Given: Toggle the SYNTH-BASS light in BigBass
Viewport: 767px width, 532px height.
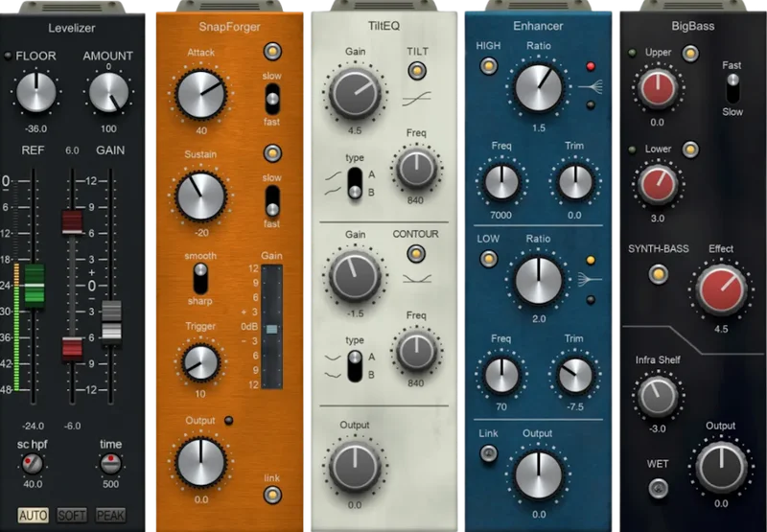Looking at the screenshot, I should click(x=659, y=274).
